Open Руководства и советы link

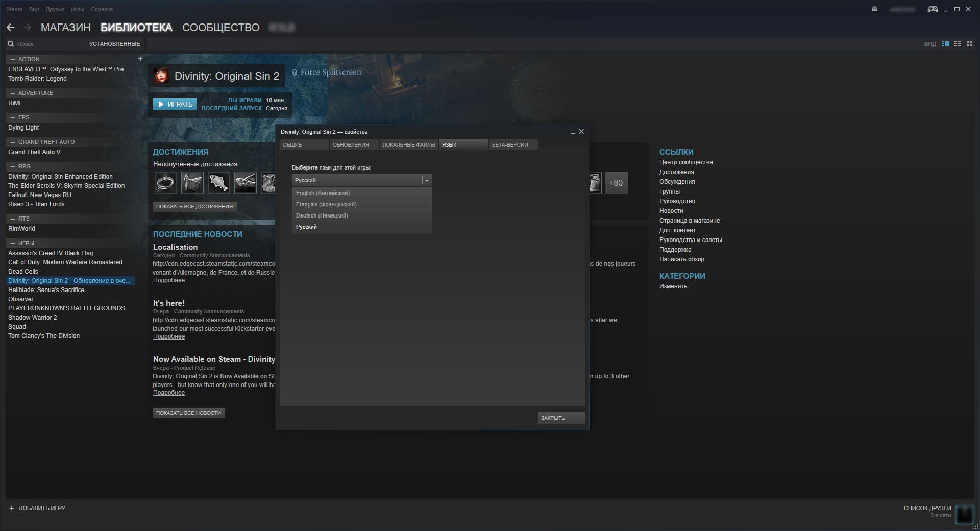[691, 240]
